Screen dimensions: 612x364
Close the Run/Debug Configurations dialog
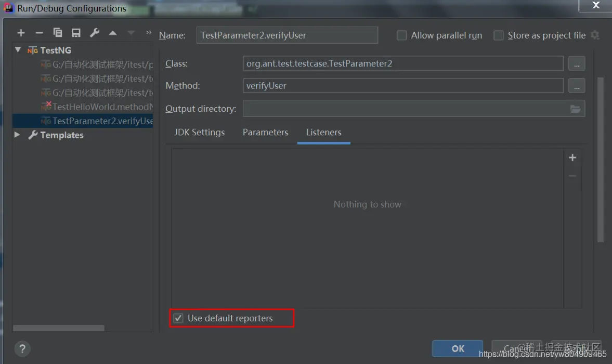tap(595, 5)
